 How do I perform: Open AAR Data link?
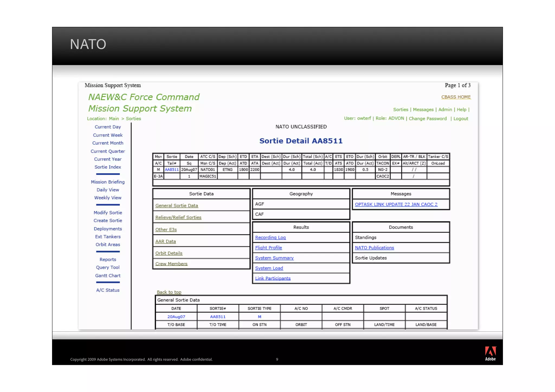pos(166,241)
